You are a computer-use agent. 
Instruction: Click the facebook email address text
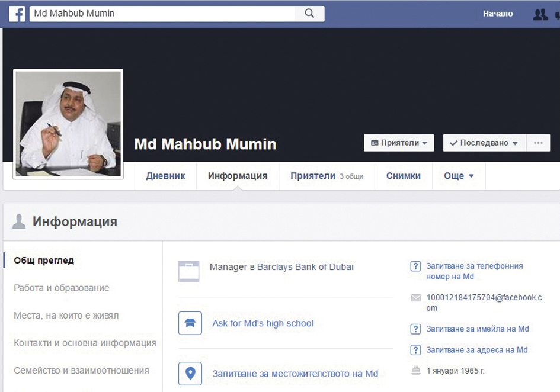(484, 303)
